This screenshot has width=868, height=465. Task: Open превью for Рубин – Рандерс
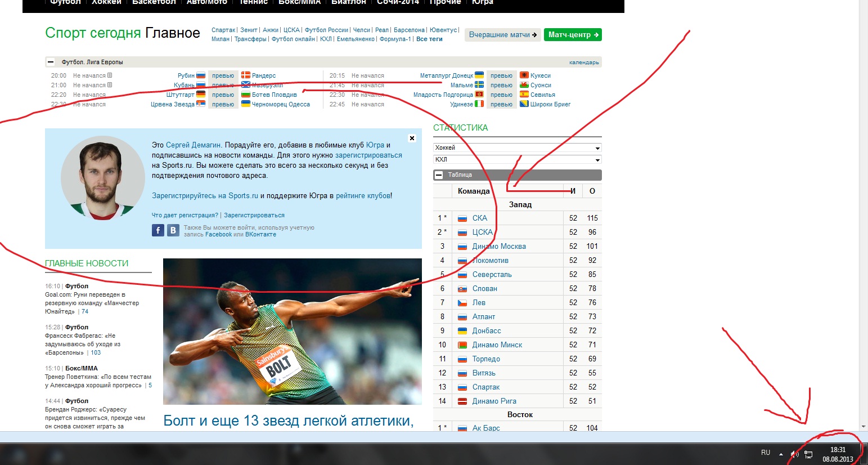223,75
